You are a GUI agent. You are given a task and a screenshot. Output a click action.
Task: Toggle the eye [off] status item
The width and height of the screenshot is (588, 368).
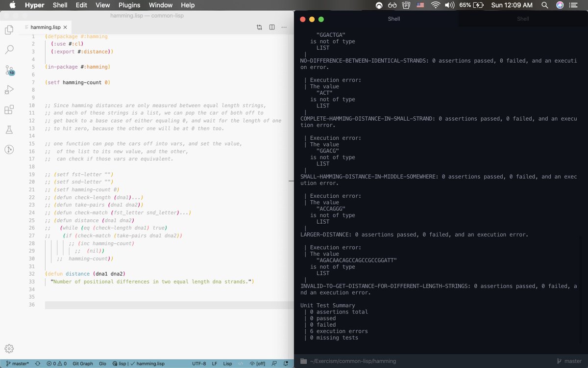pyautogui.click(x=257, y=364)
